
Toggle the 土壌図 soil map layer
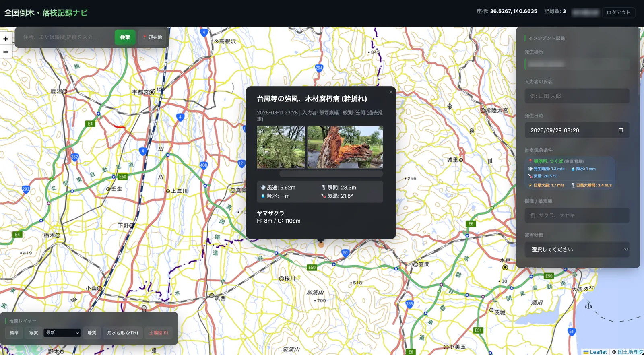(159, 333)
